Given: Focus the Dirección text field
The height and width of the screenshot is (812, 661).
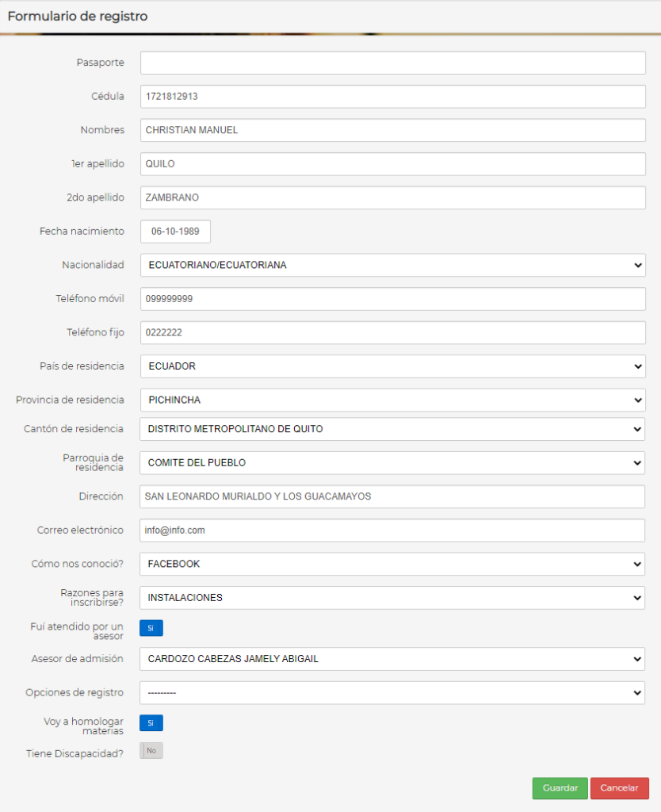Looking at the screenshot, I should pyautogui.click(x=392, y=496).
